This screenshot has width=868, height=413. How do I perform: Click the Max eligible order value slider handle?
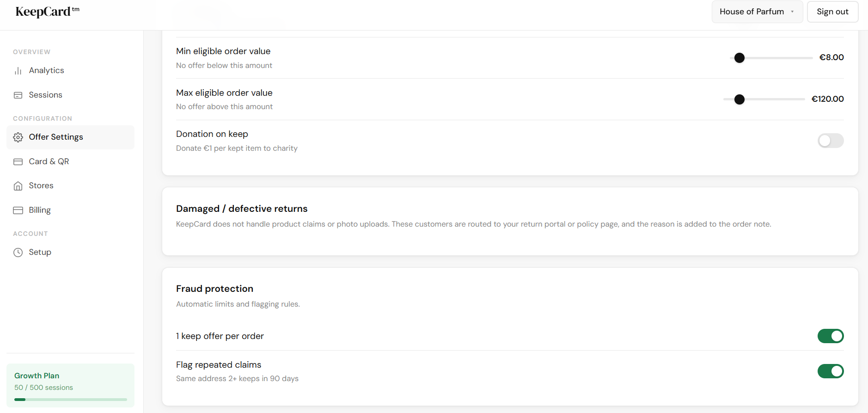click(x=740, y=99)
